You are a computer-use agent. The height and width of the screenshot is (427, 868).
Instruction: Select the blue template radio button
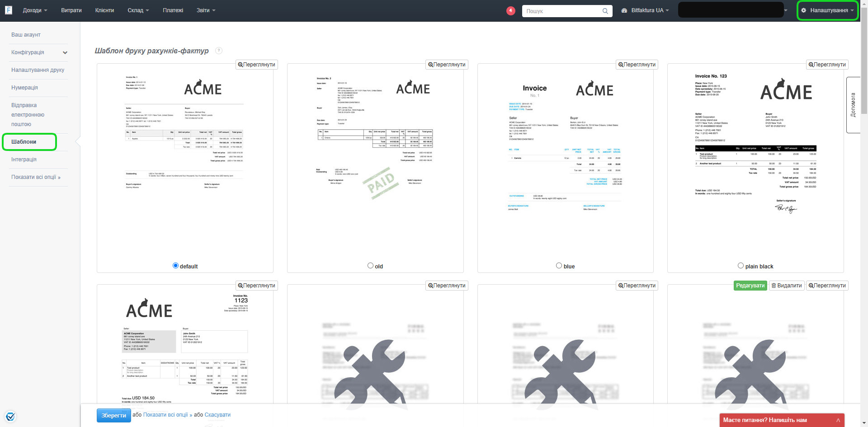(x=559, y=266)
